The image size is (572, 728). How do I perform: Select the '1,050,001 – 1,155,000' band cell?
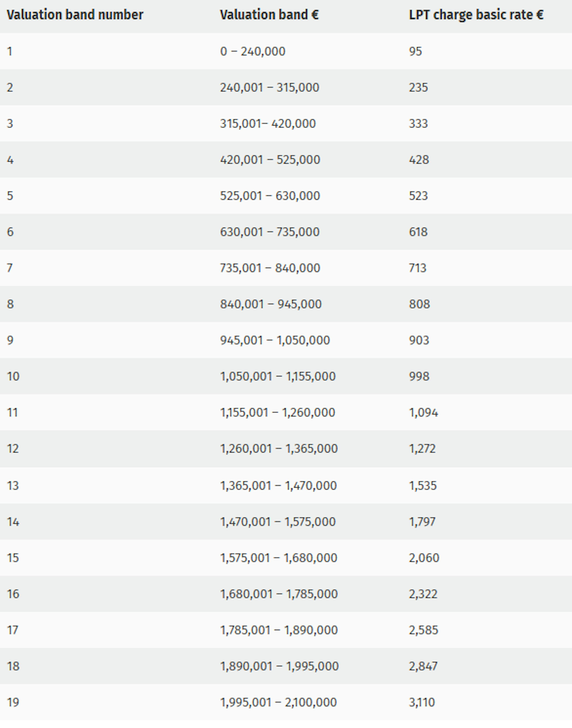pos(278,377)
